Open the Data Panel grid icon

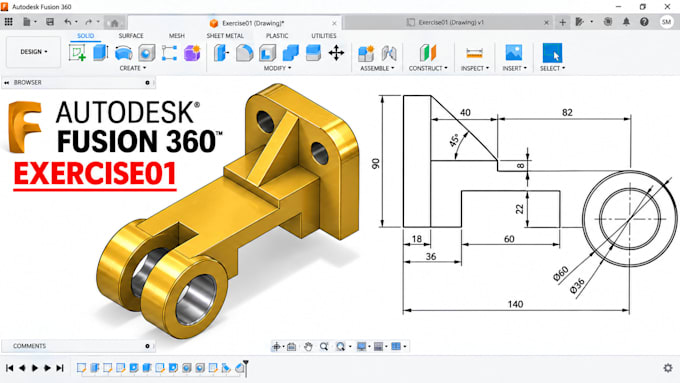click(x=8, y=22)
